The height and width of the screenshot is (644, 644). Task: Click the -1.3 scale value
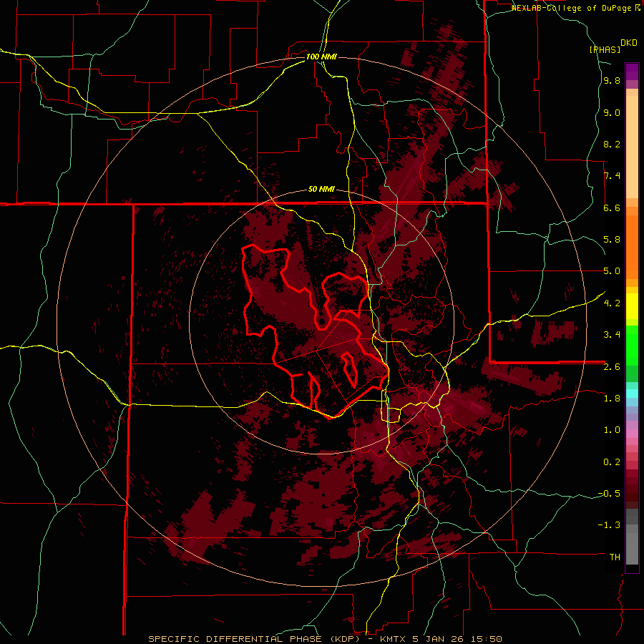click(609, 525)
